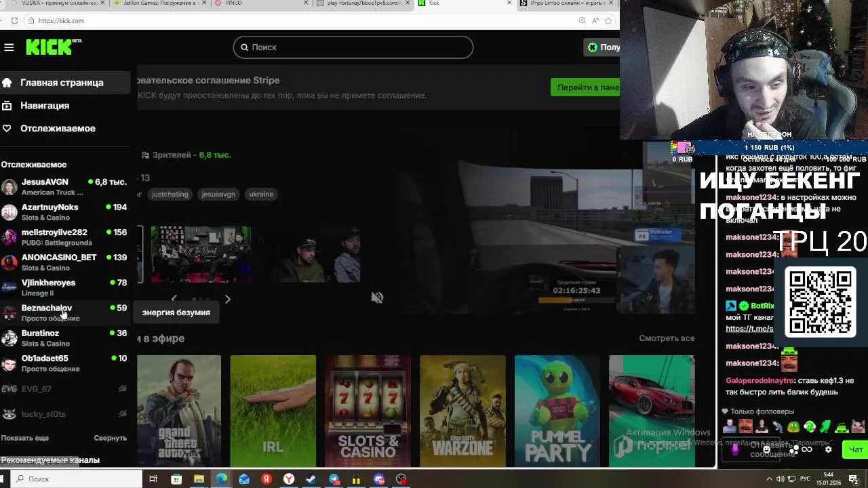
Task: Go to the next featured stream with the right arrow
Action: (x=228, y=298)
